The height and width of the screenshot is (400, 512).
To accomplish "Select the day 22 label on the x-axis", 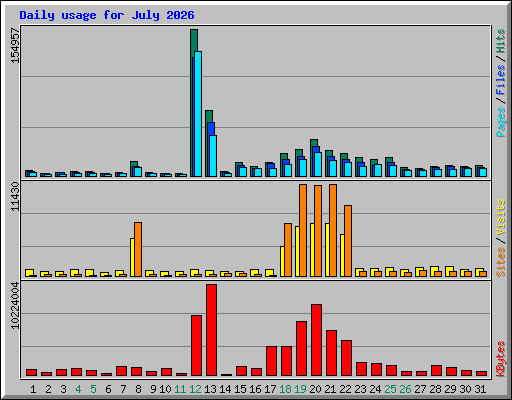I will tap(345, 389).
